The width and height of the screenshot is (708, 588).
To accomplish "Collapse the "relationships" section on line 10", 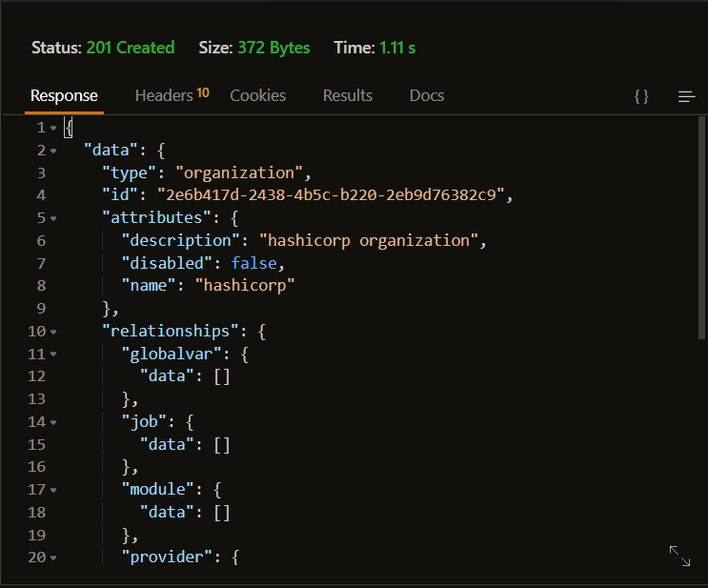I will [x=53, y=332].
